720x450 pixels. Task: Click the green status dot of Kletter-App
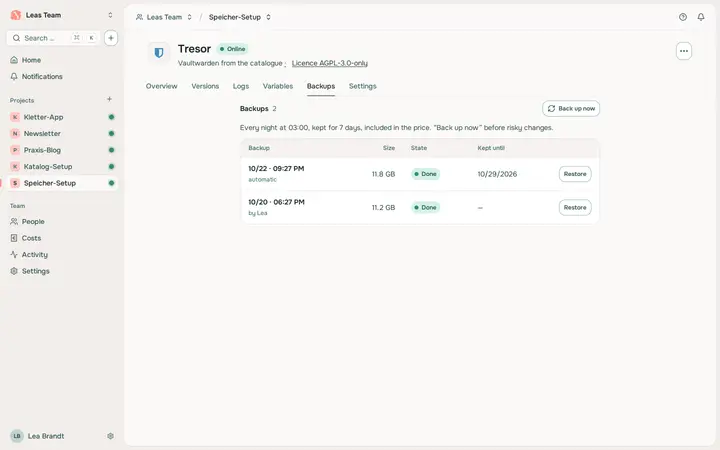click(111, 117)
